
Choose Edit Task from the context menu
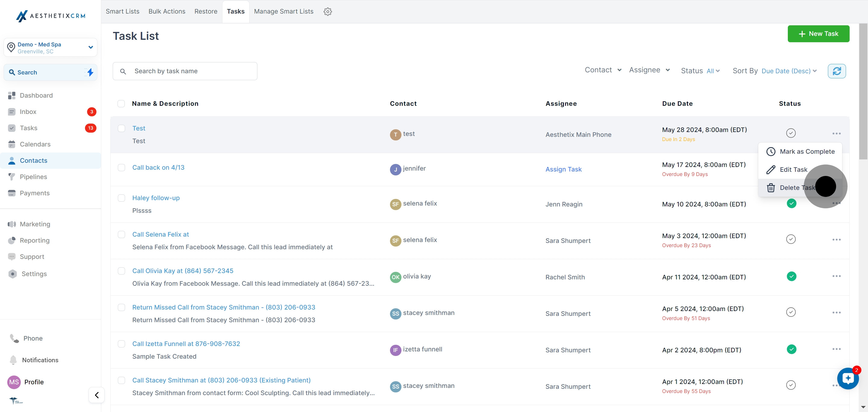point(793,169)
